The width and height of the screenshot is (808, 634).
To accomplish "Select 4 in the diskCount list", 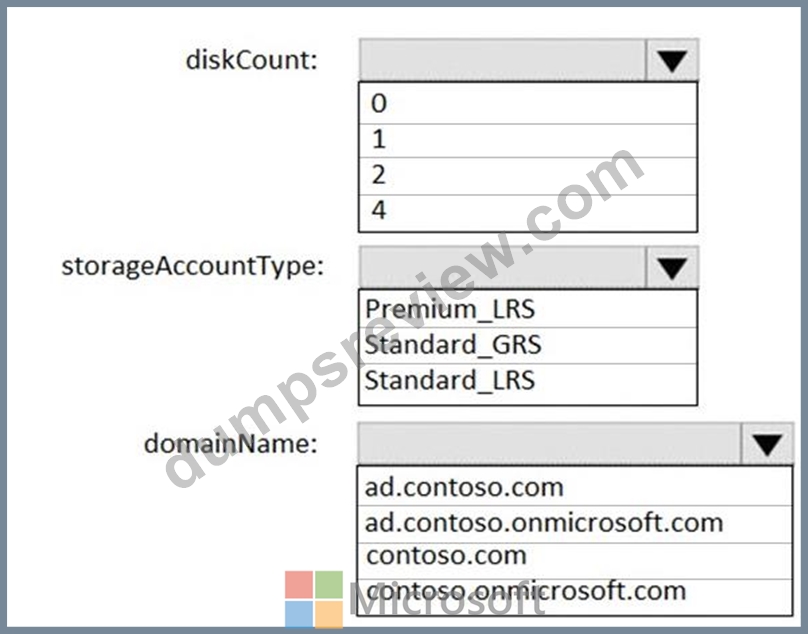I will click(x=528, y=213).
